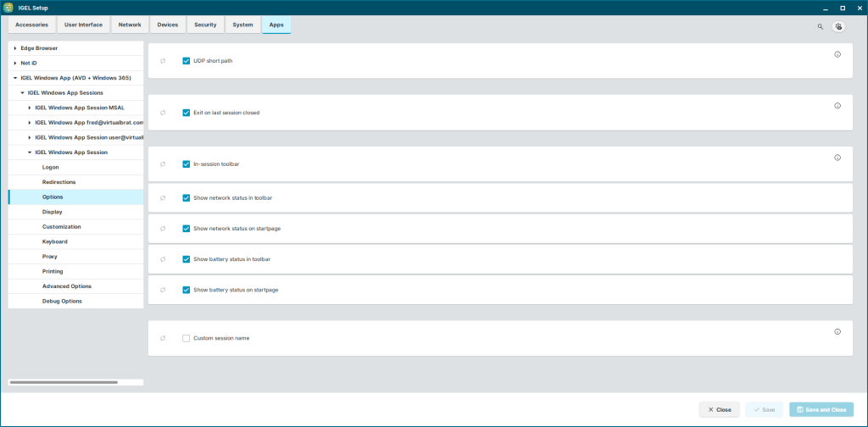Uncheck the UDP short path checkbox
This screenshot has width=868, height=427.
(x=186, y=61)
